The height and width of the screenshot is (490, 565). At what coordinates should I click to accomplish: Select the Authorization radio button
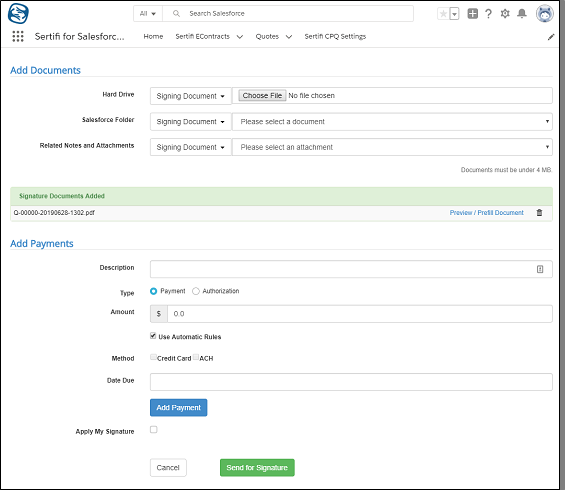click(196, 291)
